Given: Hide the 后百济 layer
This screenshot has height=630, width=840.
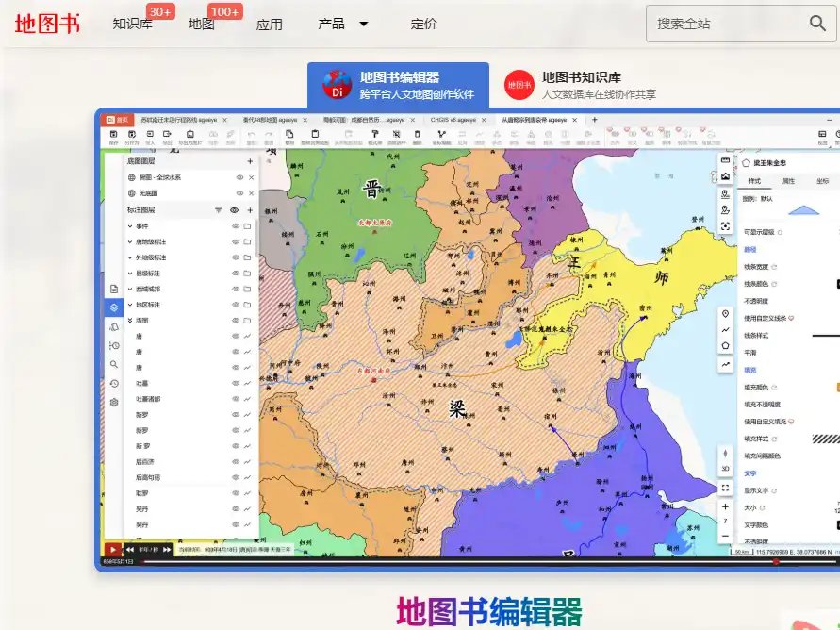Looking at the screenshot, I should (235, 461).
